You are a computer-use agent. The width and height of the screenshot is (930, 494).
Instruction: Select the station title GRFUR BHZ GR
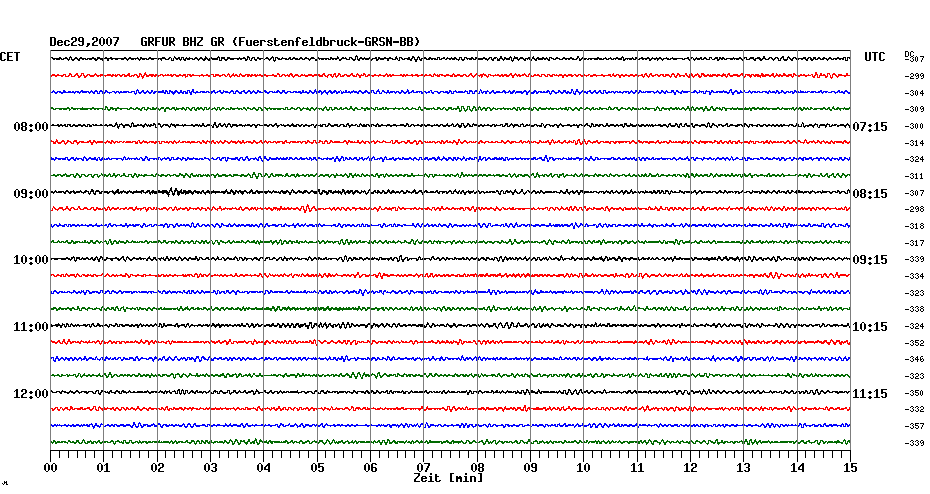click(182, 42)
